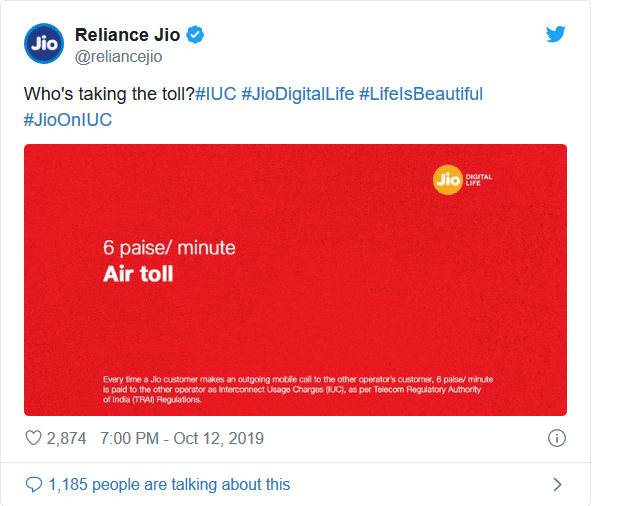Open the Reliance Jio display name

pos(128,35)
